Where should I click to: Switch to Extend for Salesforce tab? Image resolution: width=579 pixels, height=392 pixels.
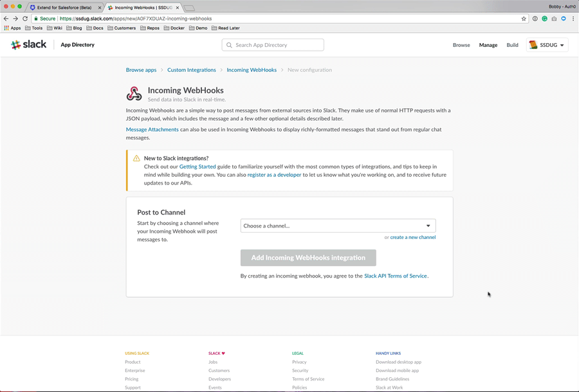coord(64,7)
